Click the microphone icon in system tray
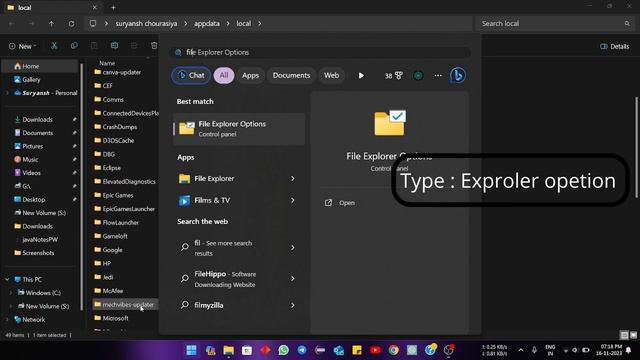Screen dimensions: 640x360 click(x=534, y=350)
